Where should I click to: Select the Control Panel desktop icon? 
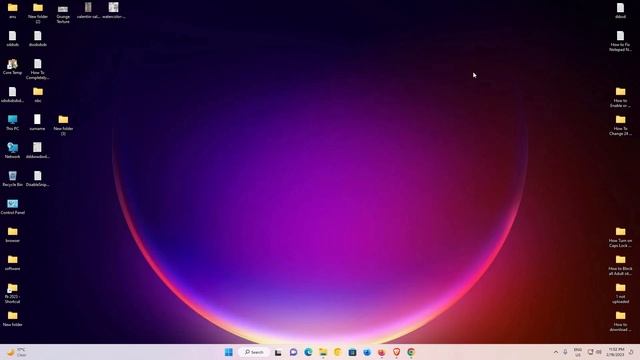[12, 207]
